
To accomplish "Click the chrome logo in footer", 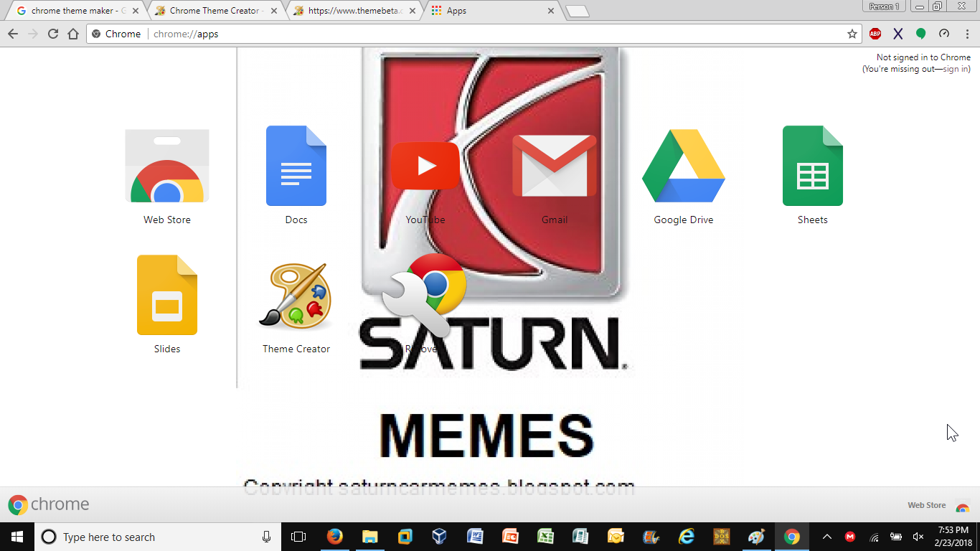I will coord(49,504).
